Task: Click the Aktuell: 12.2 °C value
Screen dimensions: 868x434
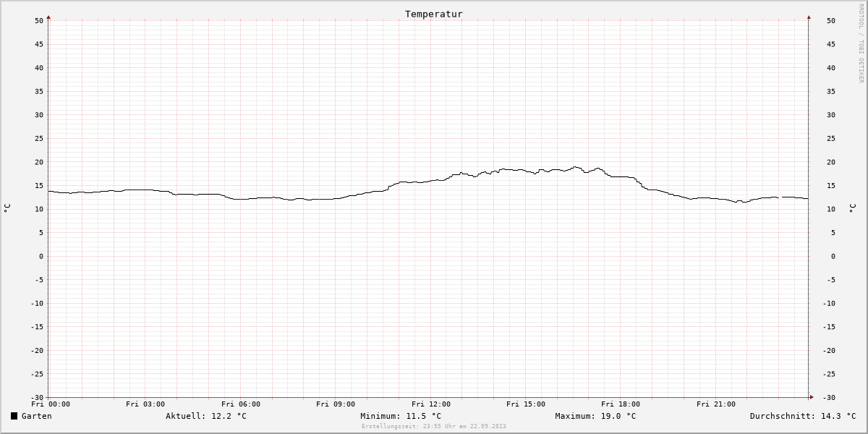Action: pos(206,416)
